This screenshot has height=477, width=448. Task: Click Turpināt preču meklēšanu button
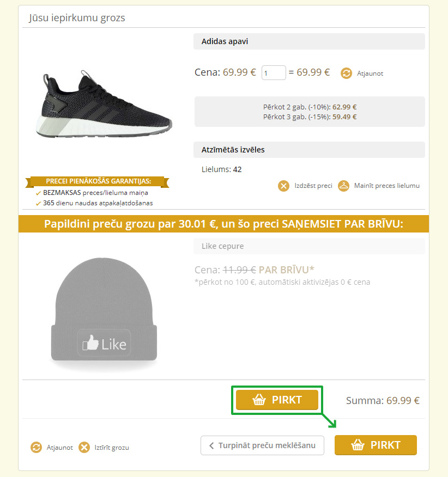pos(262,445)
